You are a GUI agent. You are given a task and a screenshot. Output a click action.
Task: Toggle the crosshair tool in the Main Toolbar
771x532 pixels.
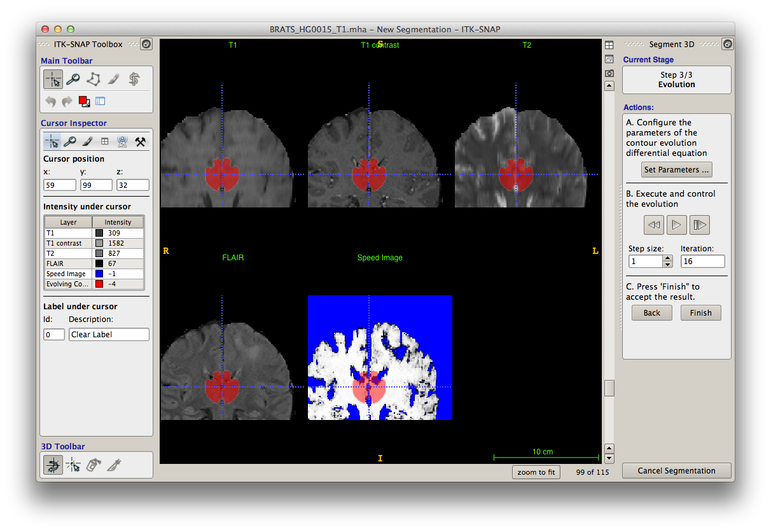coord(53,79)
